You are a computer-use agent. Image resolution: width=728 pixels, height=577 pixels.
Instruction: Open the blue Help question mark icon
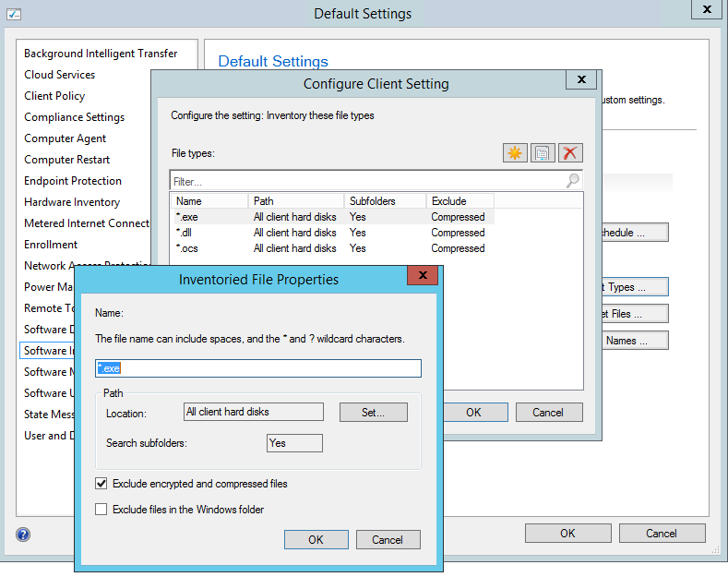click(23, 535)
